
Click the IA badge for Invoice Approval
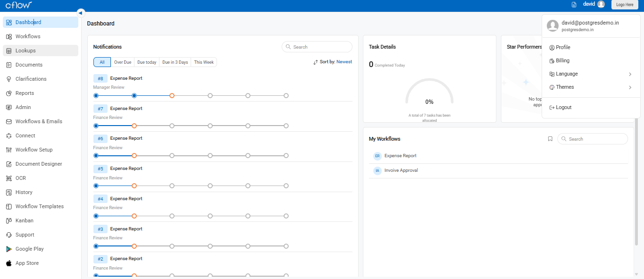click(377, 170)
